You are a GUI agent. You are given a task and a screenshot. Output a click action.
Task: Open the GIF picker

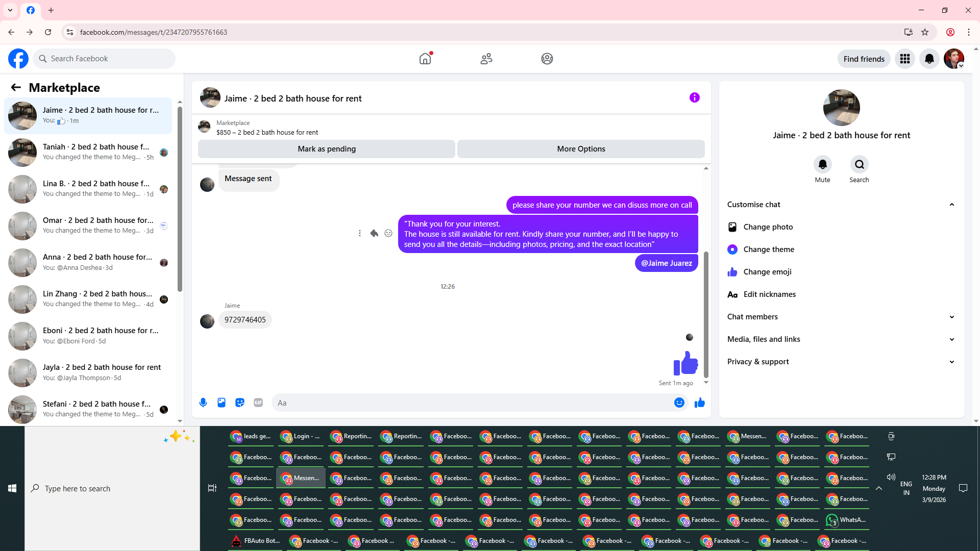258,403
